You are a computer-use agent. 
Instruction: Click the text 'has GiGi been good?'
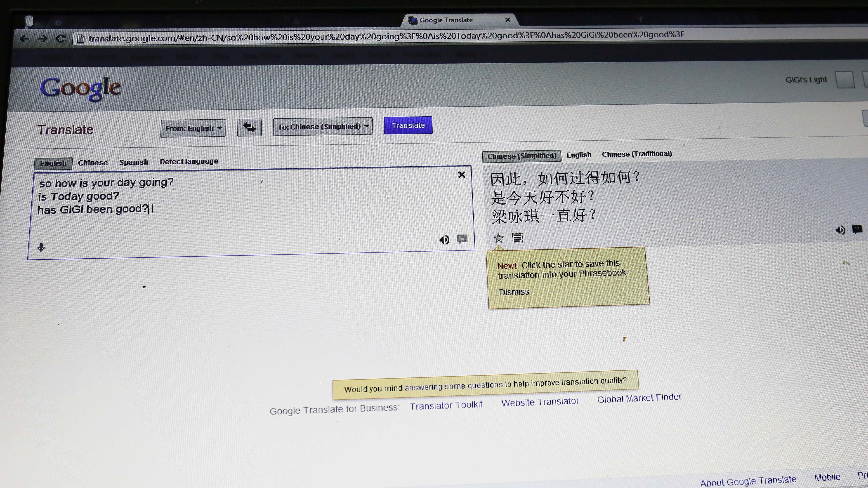coord(93,209)
